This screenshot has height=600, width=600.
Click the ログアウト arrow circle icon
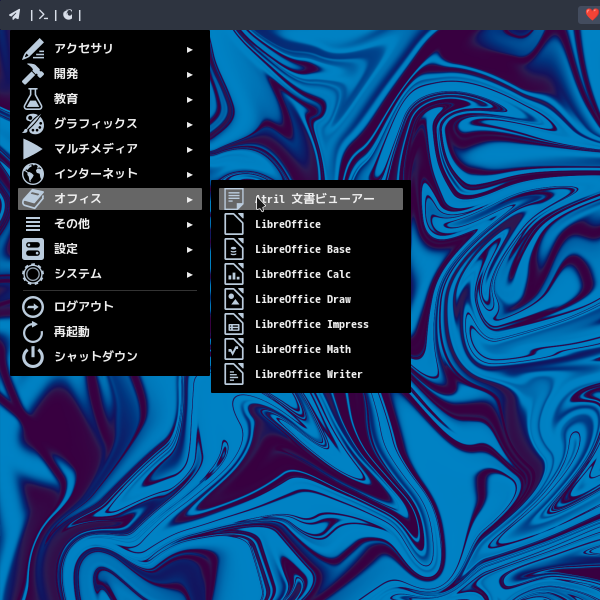coord(33,307)
